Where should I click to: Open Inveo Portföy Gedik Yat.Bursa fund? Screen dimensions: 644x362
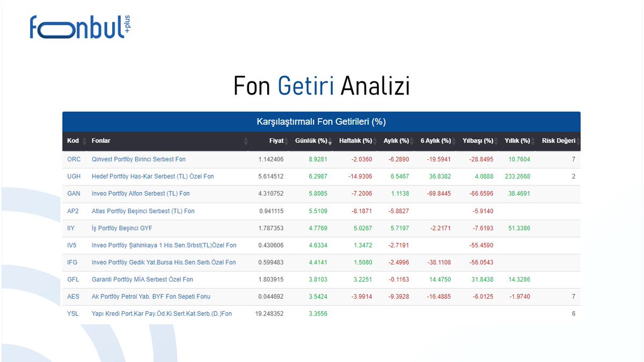pyautogui.click(x=164, y=262)
